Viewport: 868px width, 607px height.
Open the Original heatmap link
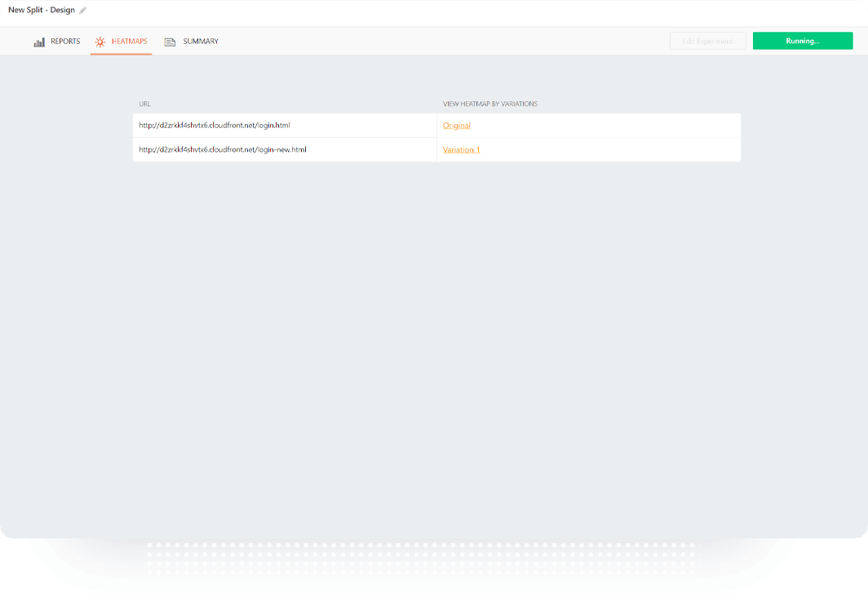pyautogui.click(x=456, y=126)
